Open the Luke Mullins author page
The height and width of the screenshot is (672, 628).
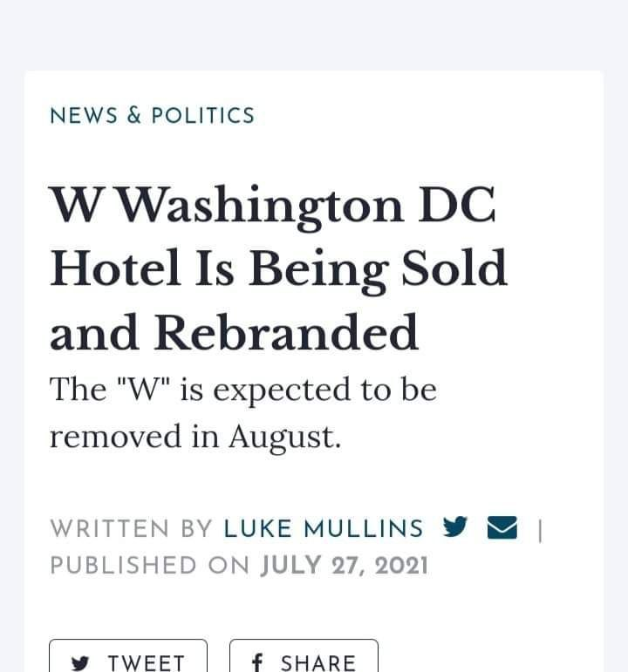pos(324,528)
